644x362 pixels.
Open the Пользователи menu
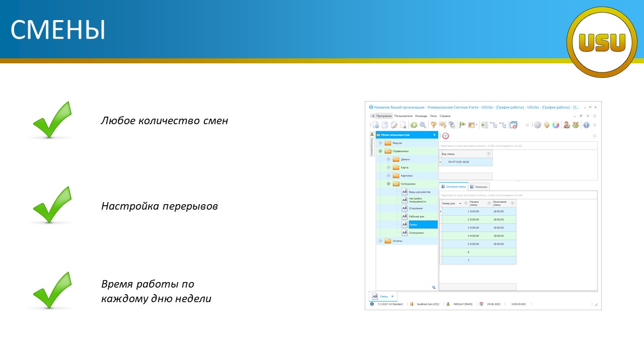[x=403, y=116]
